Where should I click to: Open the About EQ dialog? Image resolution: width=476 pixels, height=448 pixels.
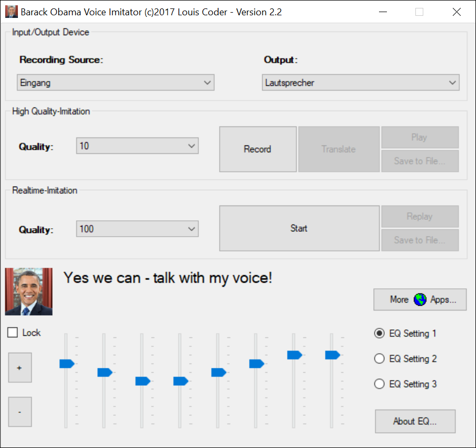point(415,421)
